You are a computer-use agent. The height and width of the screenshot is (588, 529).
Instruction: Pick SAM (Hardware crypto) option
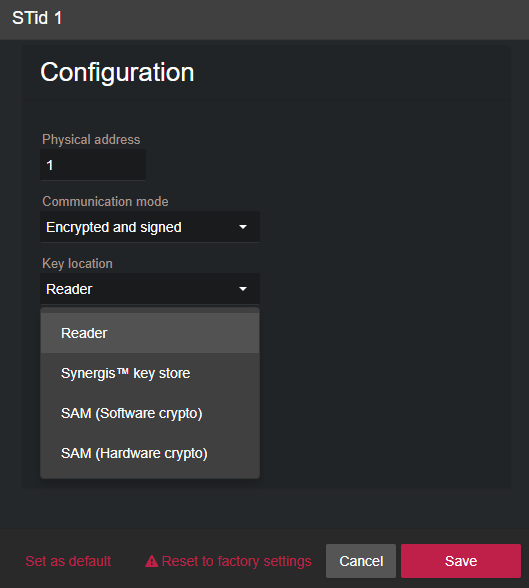(x=150, y=453)
